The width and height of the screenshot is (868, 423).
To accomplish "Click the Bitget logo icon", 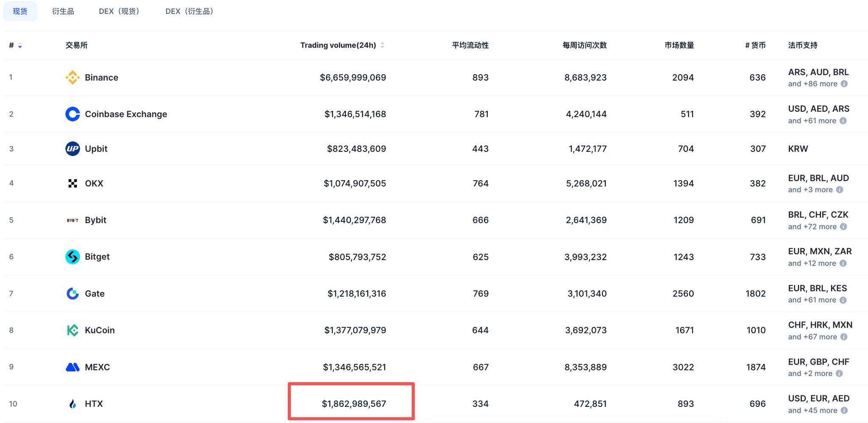I will pyautogui.click(x=72, y=257).
